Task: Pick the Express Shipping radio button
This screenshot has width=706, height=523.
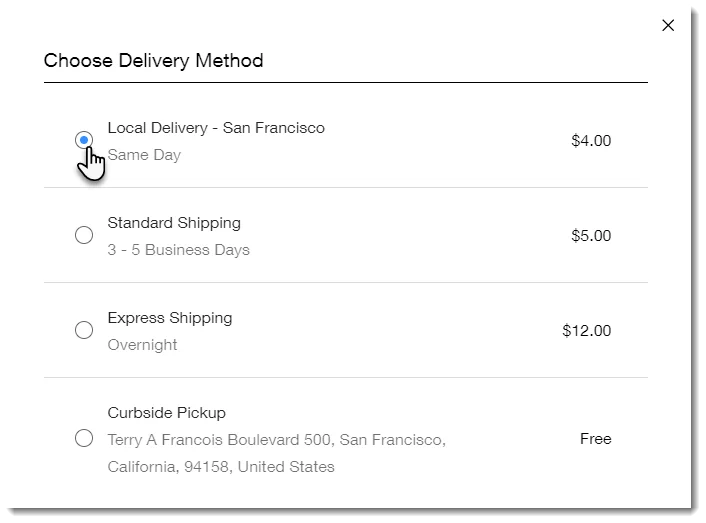Action: click(84, 330)
